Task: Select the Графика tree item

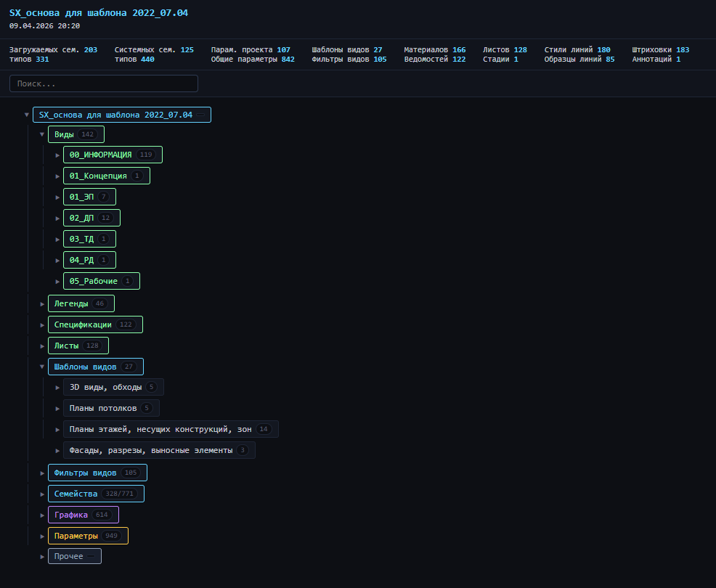Action: click(x=83, y=515)
